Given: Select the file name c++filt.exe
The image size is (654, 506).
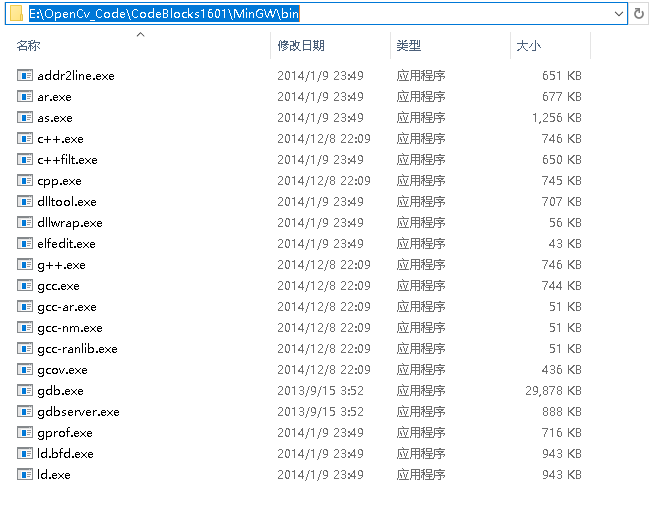Looking at the screenshot, I should (x=68, y=160).
